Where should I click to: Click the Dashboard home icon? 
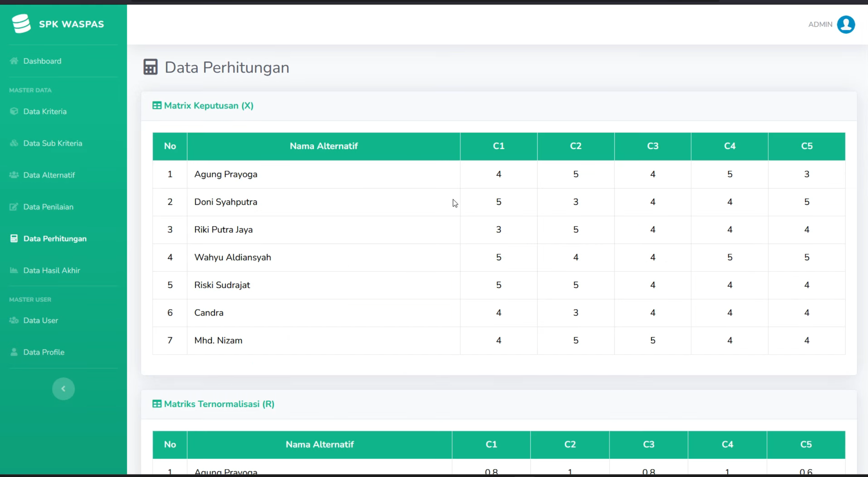(x=14, y=61)
